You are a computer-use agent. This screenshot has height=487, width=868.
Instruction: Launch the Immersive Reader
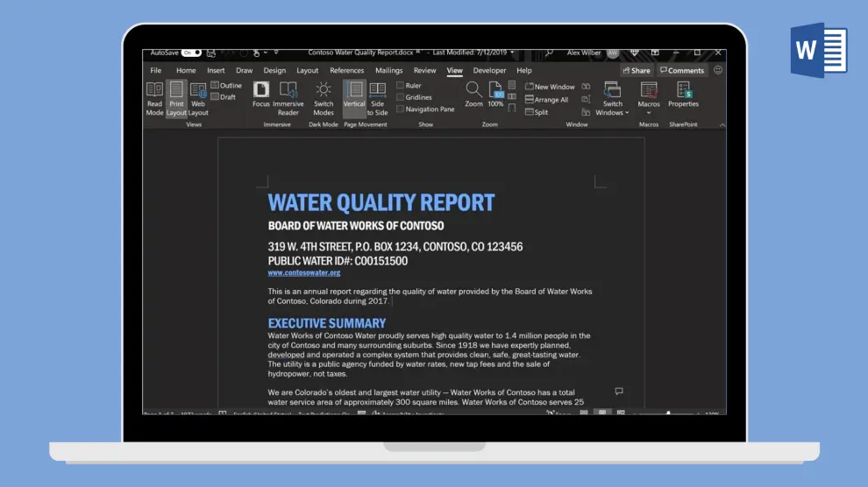click(x=288, y=98)
